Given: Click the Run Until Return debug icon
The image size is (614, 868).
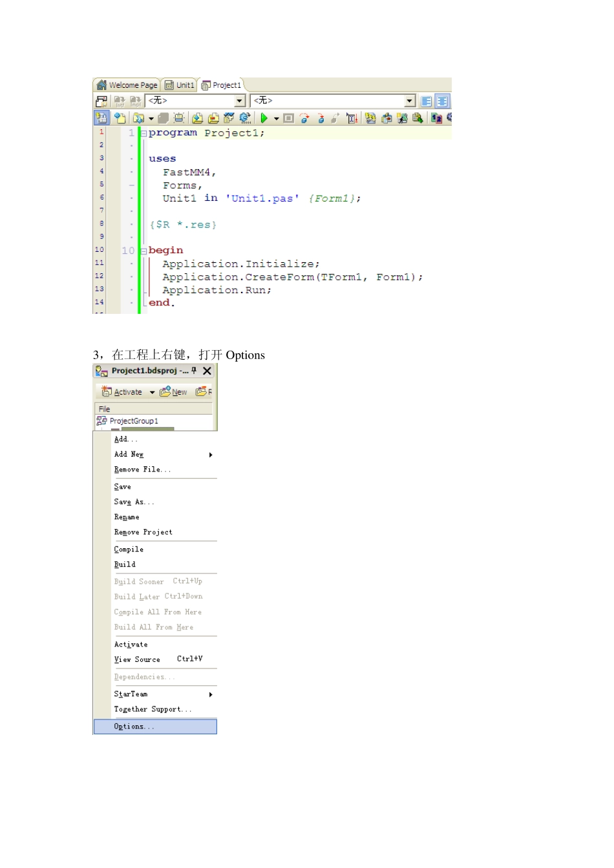Looking at the screenshot, I should pos(335,118).
